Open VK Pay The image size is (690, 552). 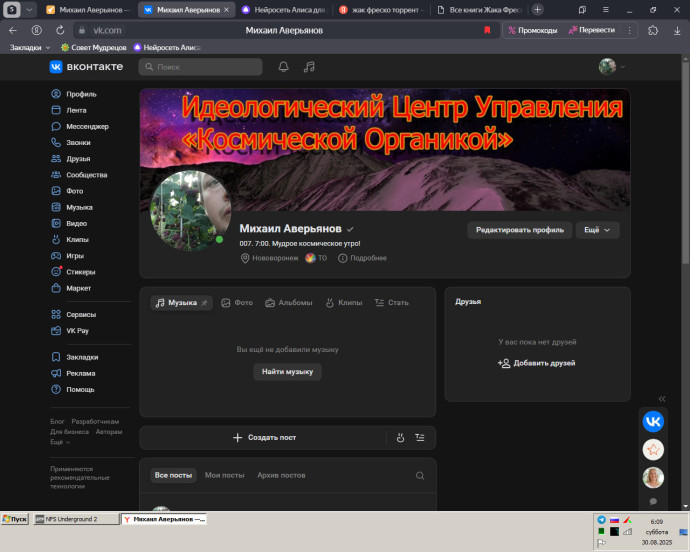tap(70, 331)
